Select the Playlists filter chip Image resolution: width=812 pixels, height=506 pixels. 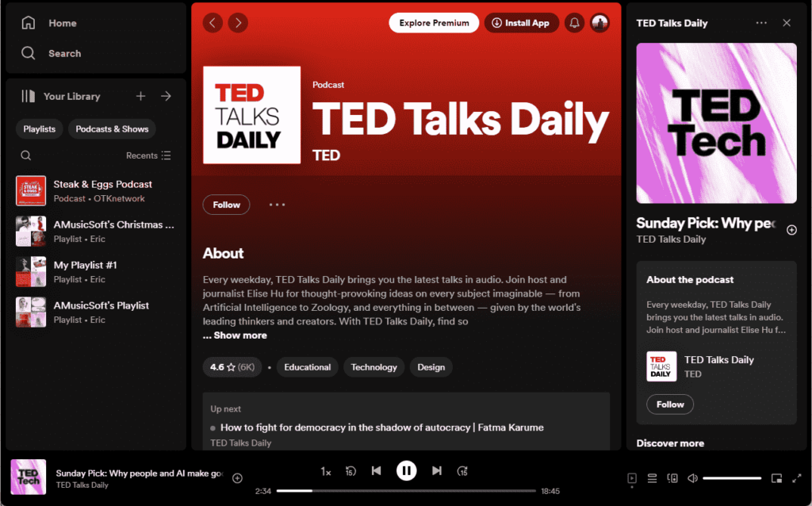click(39, 128)
